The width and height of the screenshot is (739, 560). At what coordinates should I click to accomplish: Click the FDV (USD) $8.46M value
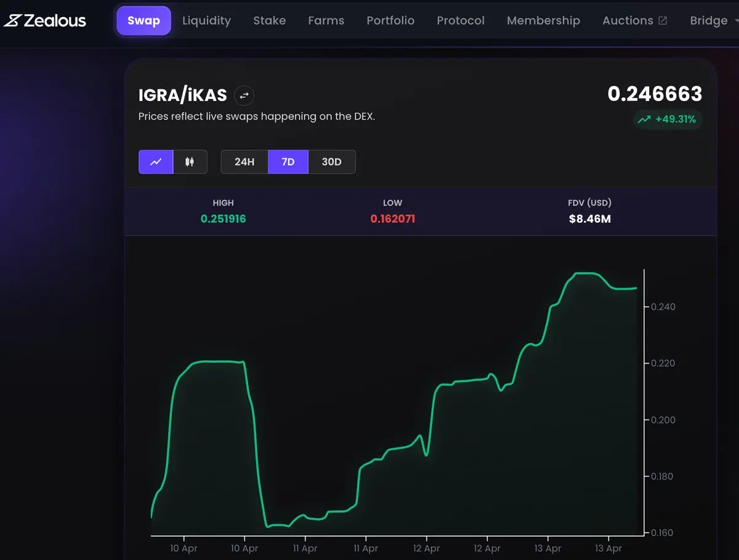coord(589,218)
